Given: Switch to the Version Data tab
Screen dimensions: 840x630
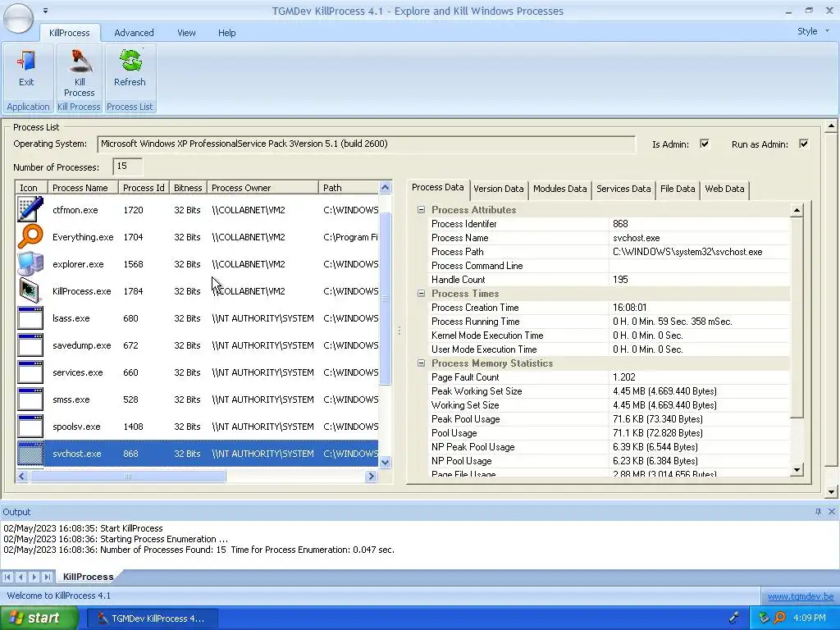Looking at the screenshot, I should point(498,189).
